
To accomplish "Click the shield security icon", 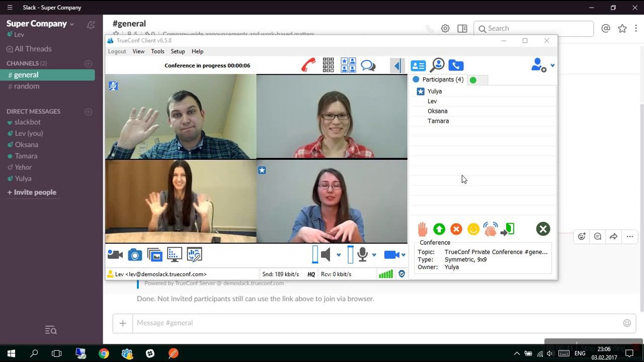I will [x=401, y=274].
